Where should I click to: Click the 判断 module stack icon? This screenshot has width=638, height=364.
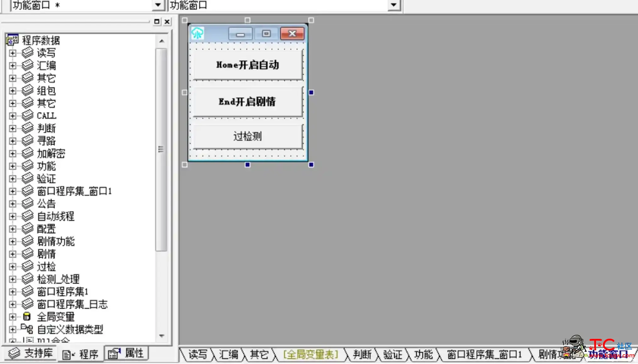27,128
